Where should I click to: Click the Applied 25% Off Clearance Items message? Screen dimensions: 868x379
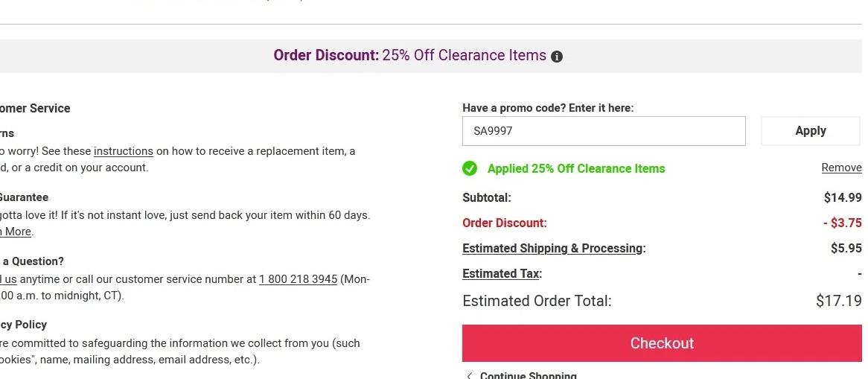point(576,169)
